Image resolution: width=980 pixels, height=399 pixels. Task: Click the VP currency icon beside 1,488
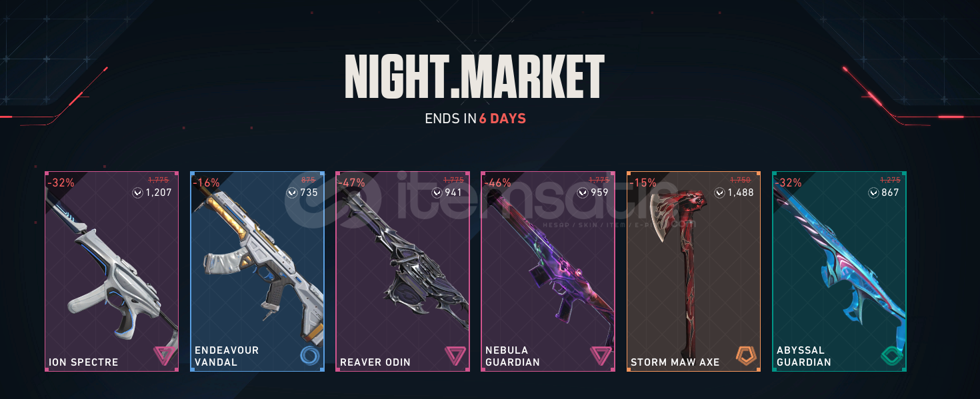(x=719, y=193)
